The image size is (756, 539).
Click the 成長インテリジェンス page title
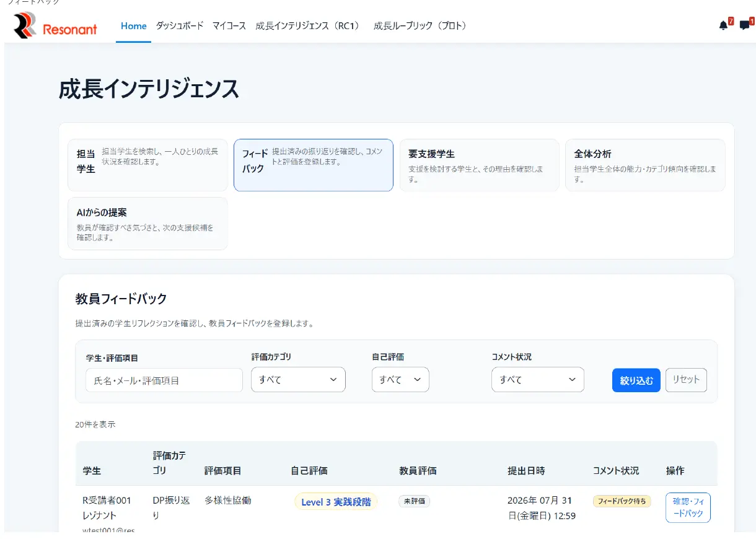pyautogui.click(x=149, y=89)
